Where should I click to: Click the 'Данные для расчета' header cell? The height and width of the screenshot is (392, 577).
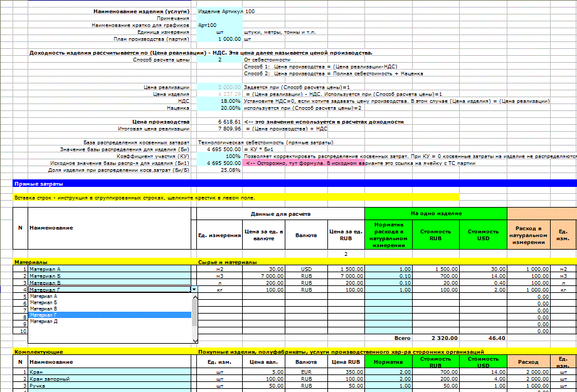click(x=280, y=214)
